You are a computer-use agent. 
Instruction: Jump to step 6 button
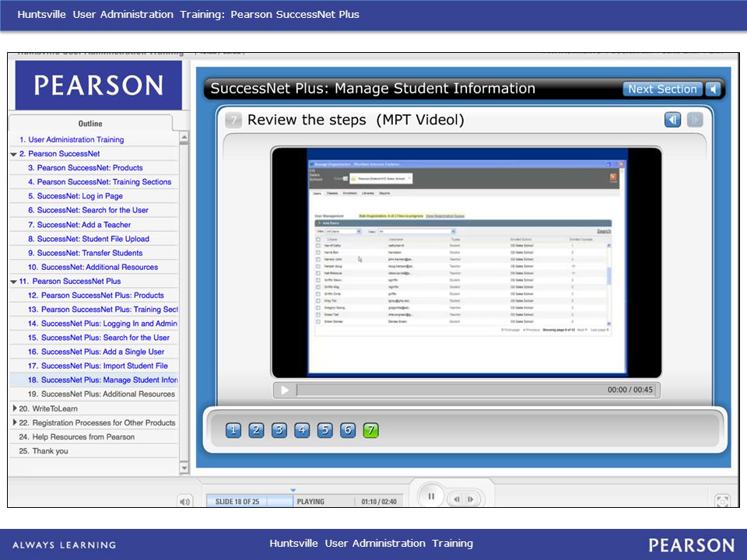coord(348,430)
